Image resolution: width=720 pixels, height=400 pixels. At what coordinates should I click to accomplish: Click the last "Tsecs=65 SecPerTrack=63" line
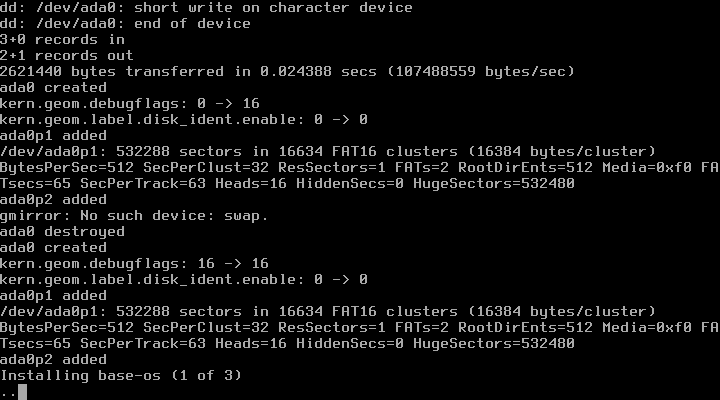287,344
